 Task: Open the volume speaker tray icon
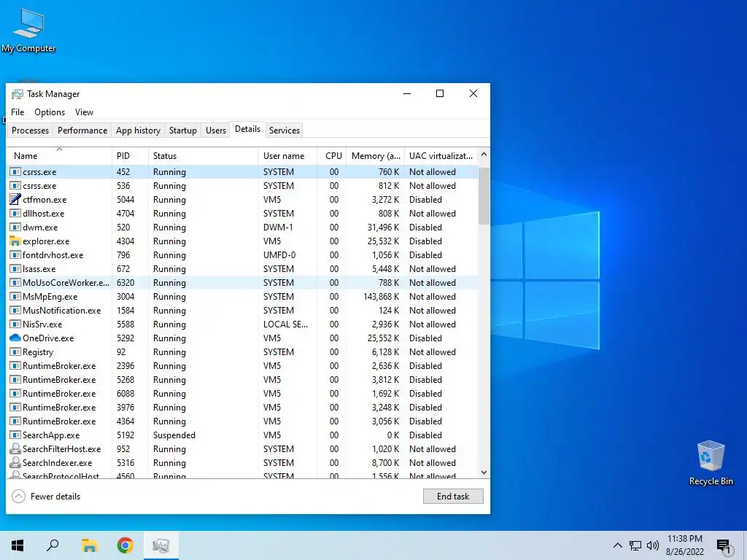pos(653,545)
